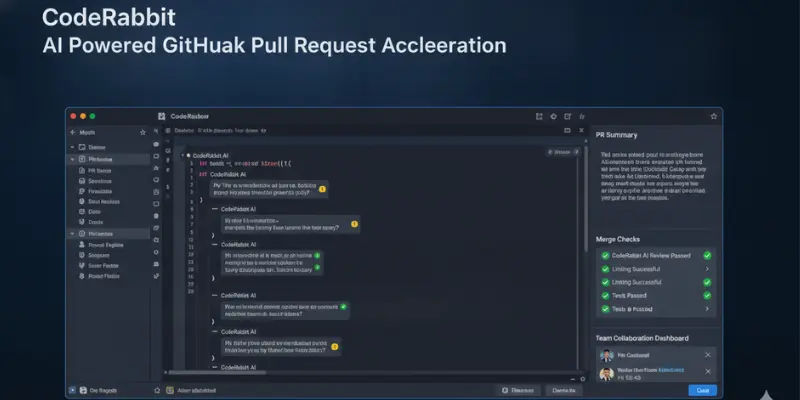Image resolution: width=800 pixels, height=400 pixels.
Task: Click the star icon in the left sidebar header
Action: pos(143,132)
